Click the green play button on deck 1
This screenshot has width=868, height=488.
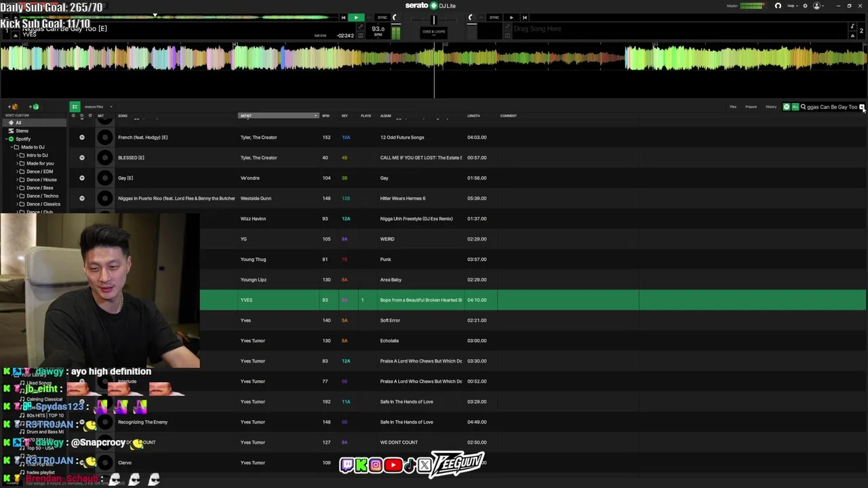(355, 18)
